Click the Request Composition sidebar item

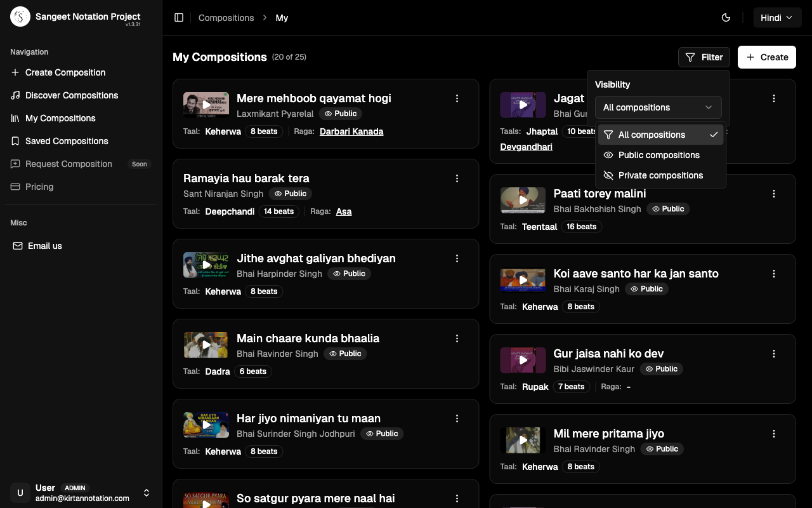click(x=68, y=164)
